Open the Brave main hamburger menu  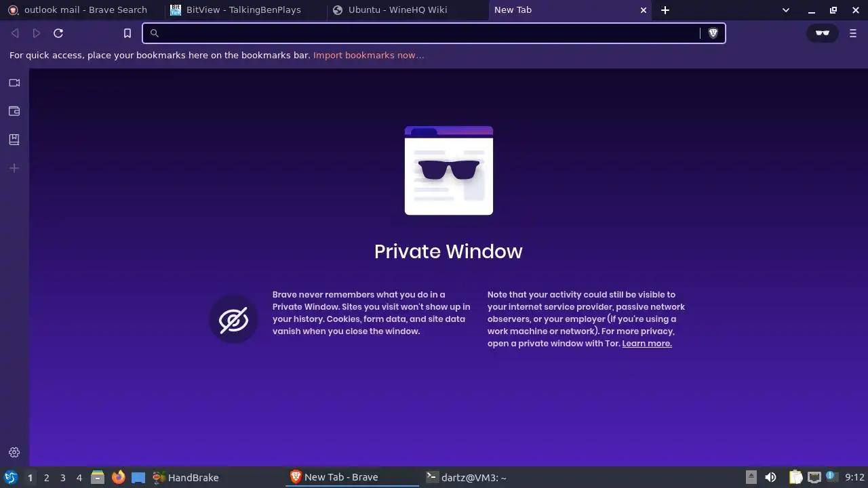853,33
